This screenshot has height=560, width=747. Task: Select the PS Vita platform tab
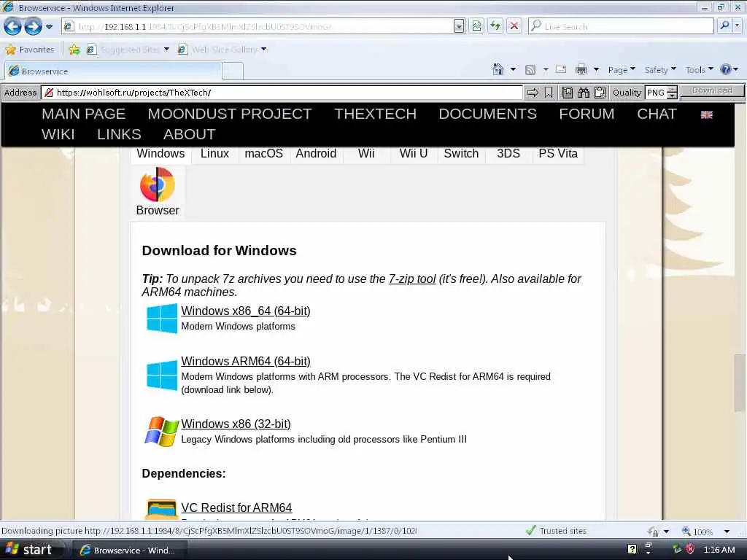pyautogui.click(x=558, y=154)
